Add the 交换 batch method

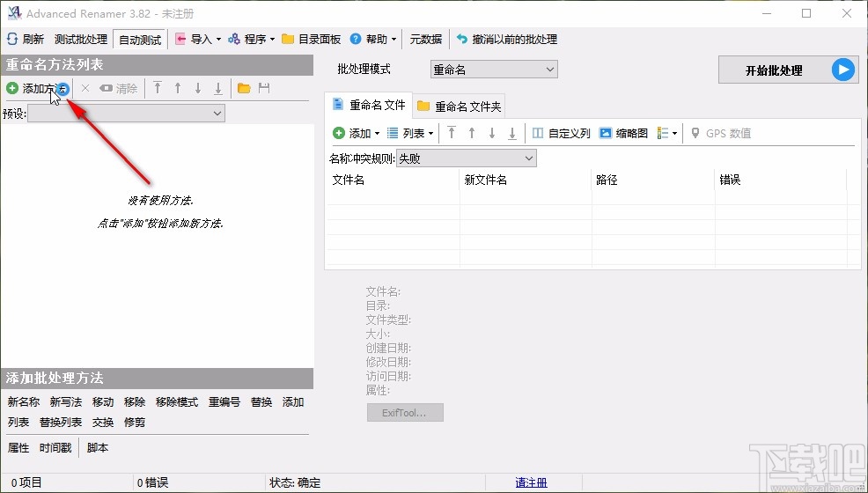click(103, 423)
